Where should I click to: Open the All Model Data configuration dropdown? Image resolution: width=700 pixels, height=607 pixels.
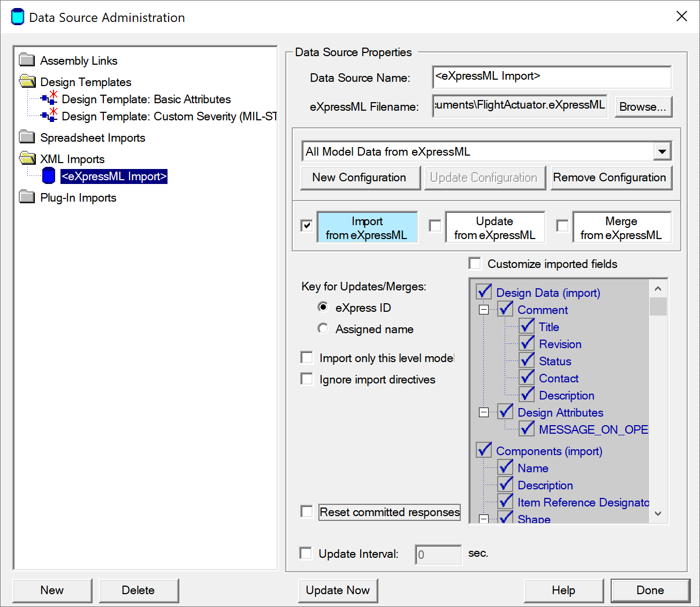(663, 151)
